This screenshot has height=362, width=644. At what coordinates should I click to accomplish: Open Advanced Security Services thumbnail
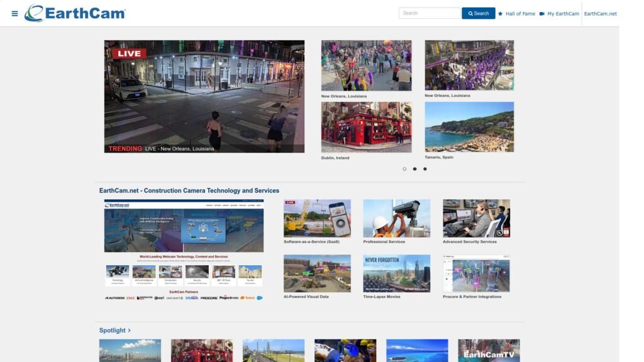click(x=477, y=218)
